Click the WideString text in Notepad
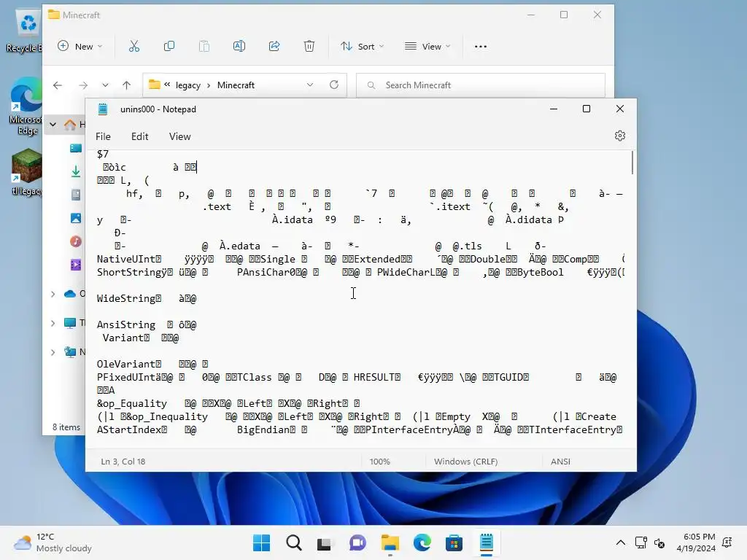This screenshot has height=560, width=747. [125, 298]
